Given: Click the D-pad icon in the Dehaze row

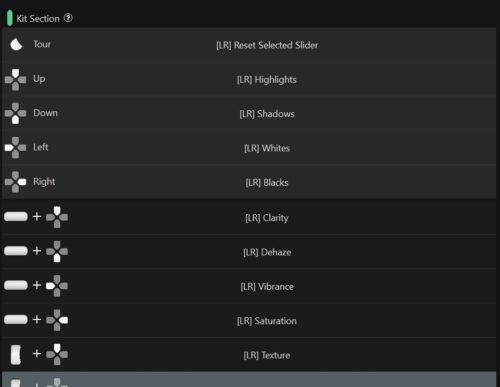Looking at the screenshot, I should tap(57, 251).
